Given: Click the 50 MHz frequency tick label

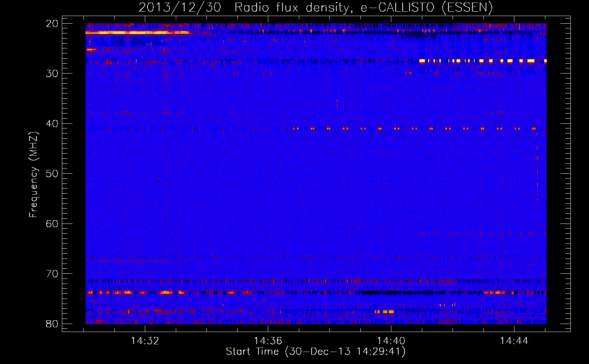Looking at the screenshot, I should tap(52, 174).
